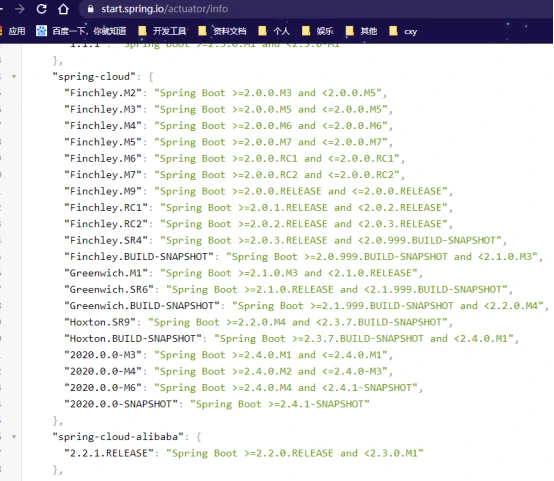Select the "Finchley.M5" key
Viewport: 554px width, 481px height.
(103, 142)
